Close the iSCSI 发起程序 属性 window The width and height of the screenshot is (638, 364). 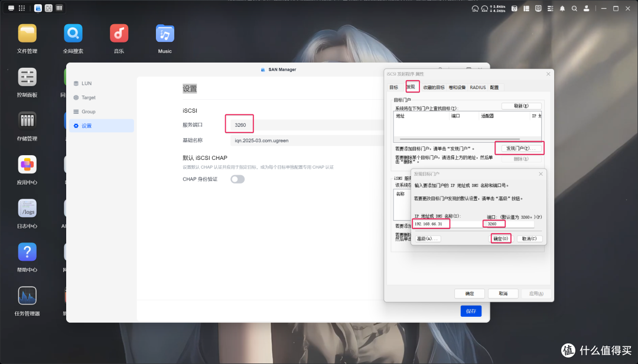(x=548, y=74)
